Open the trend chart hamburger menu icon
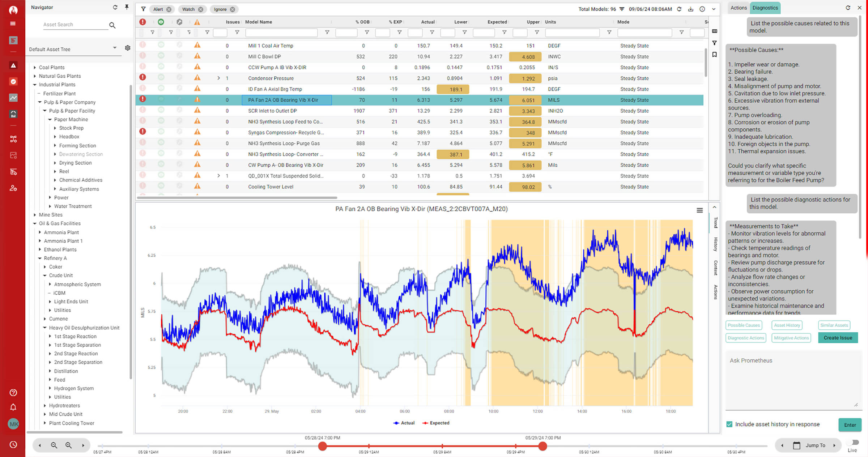Viewport: 868px width, 457px height. 700,210
